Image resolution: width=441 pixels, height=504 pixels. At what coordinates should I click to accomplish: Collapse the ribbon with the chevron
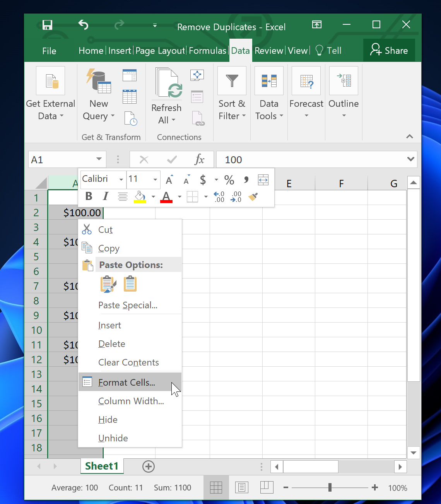[410, 137]
